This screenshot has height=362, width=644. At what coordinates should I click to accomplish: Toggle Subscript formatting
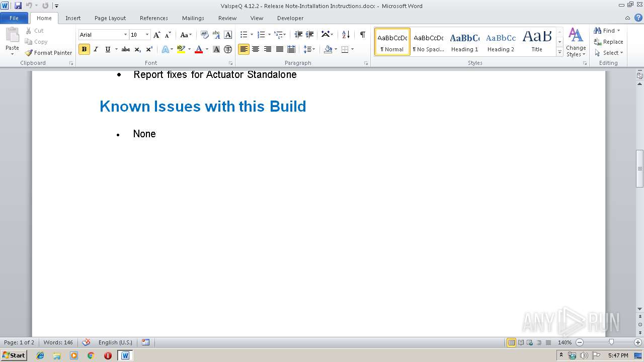[137, 49]
